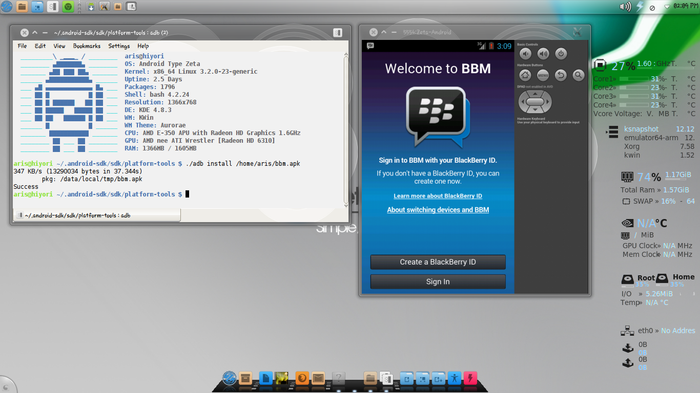Open the mail envelope icon in the bottom dock
The image size is (700, 393).
click(x=318, y=379)
